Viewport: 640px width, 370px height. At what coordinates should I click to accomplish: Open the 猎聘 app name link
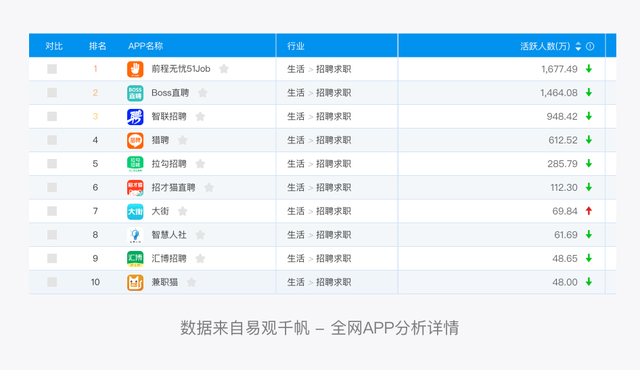tap(160, 140)
